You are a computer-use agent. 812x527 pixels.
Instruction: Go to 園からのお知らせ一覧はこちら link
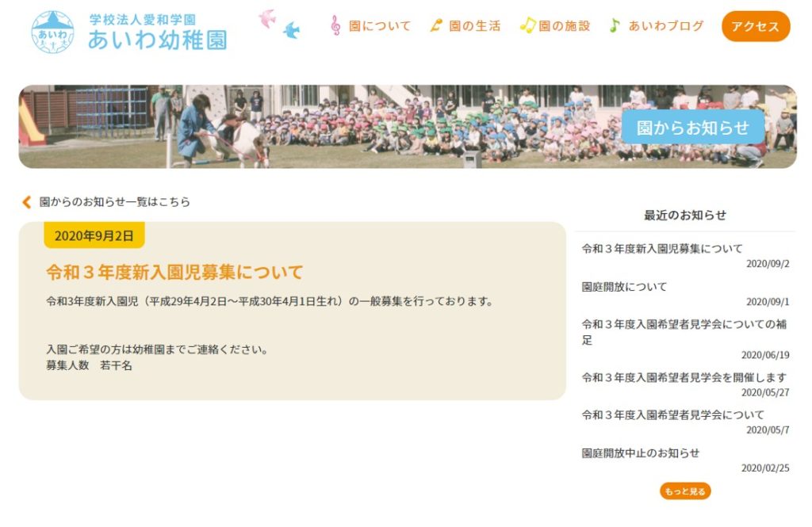click(x=115, y=202)
